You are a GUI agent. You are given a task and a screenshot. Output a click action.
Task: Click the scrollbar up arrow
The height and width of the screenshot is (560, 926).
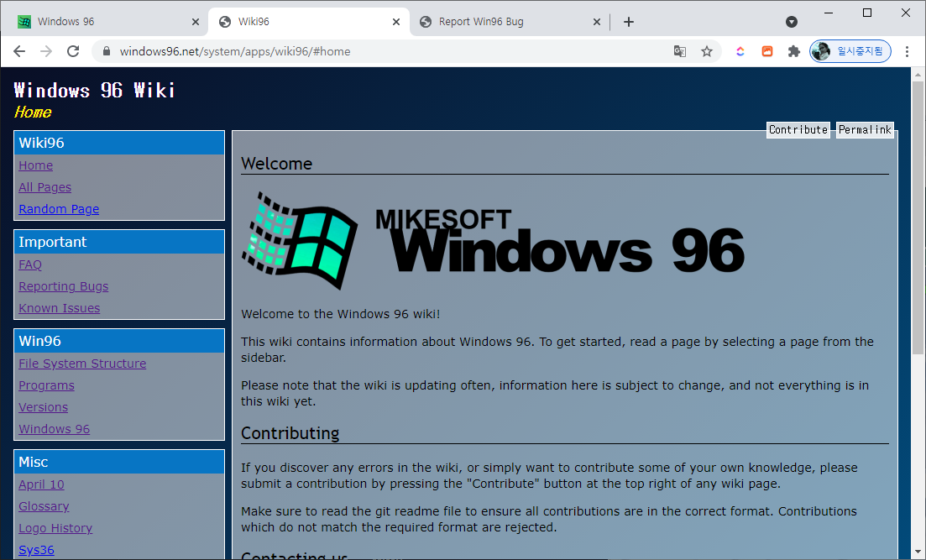click(x=918, y=75)
